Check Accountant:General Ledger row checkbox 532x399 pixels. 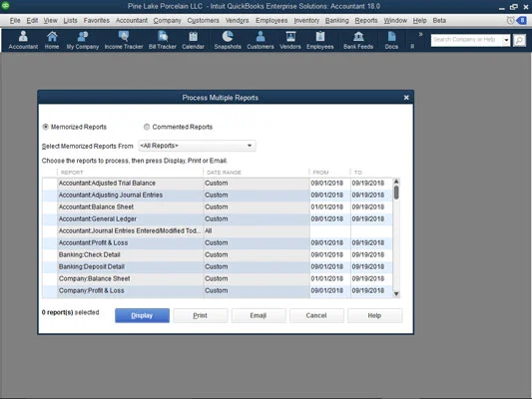point(50,219)
